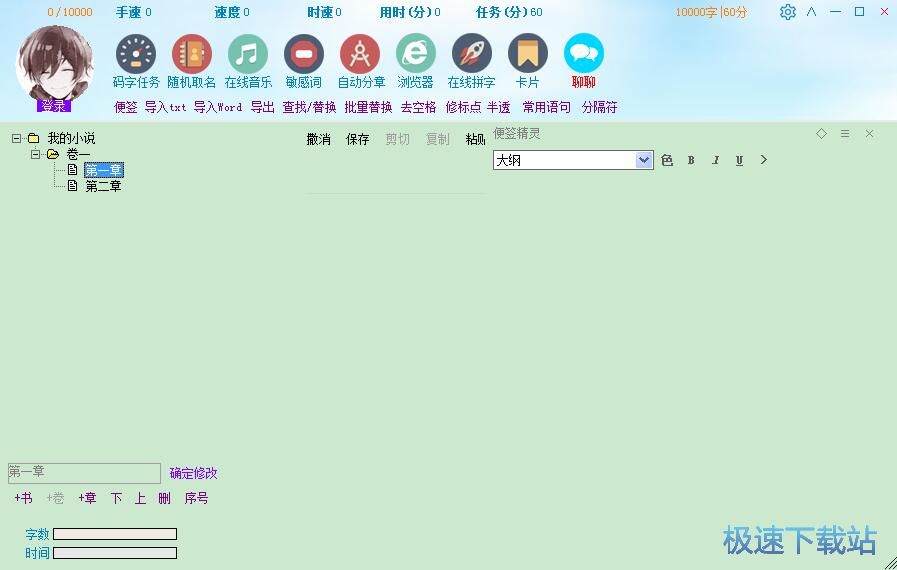Select 卷一 folder in the tree
Image resolution: width=897 pixels, height=570 pixels.
pos(78,154)
